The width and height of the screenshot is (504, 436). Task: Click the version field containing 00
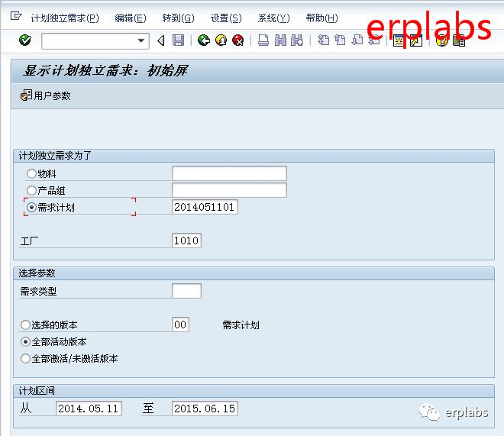[x=180, y=325]
